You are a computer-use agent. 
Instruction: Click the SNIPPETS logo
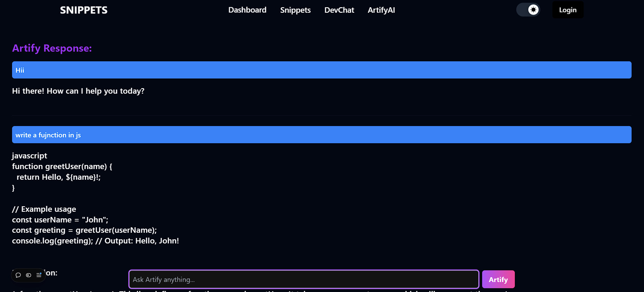pyautogui.click(x=84, y=10)
